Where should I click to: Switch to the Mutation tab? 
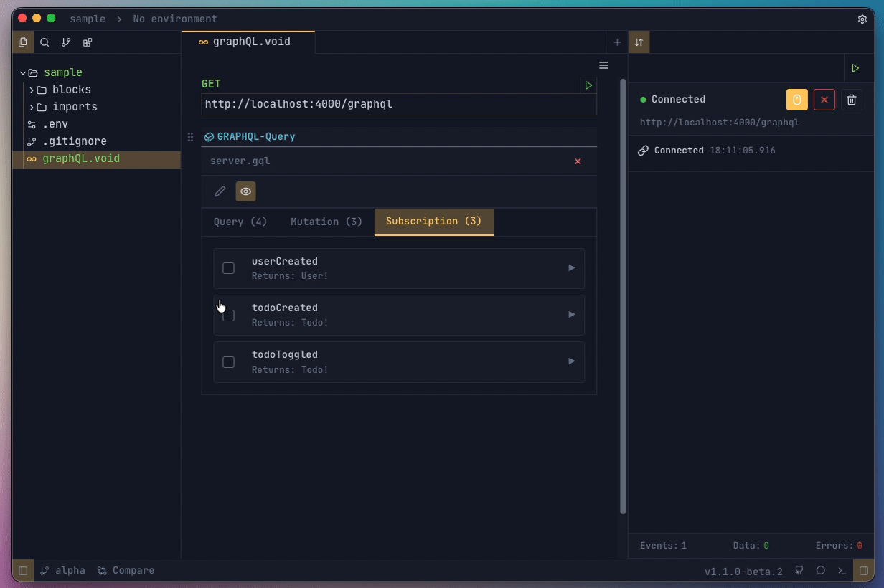click(326, 222)
